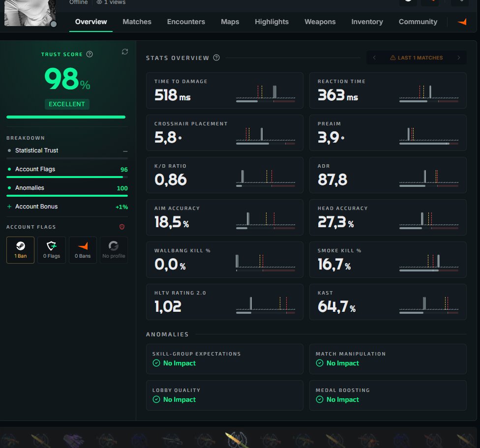Image resolution: width=480 pixels, height=448 pixels.
Task: Click the Wallbang Kill % value 0,0%
Action: [170, 264]
